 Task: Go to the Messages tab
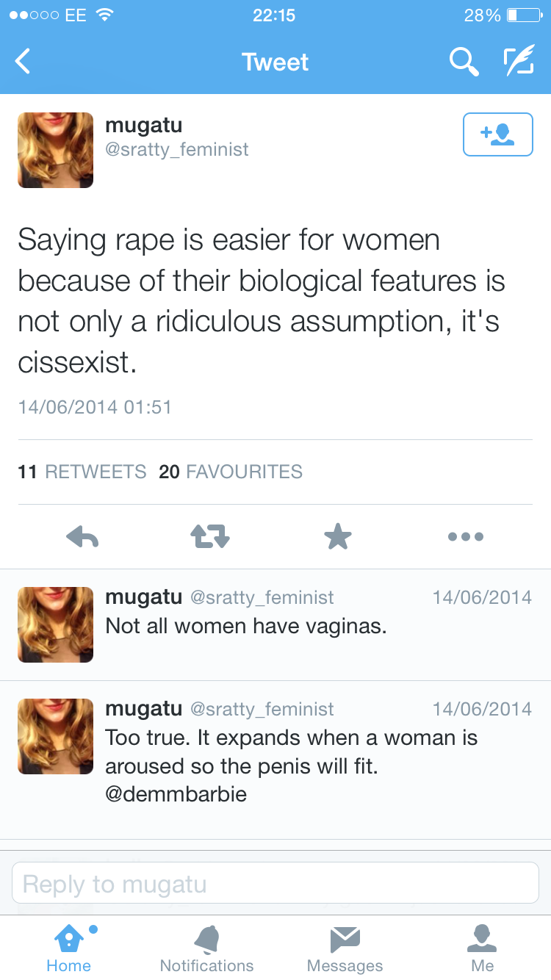tap(345, 948)
